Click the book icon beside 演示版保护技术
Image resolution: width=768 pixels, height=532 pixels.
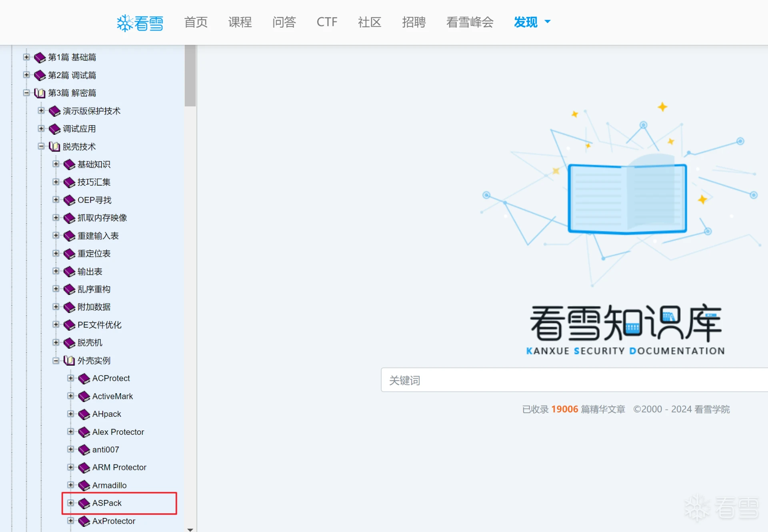tap(55, 111)
